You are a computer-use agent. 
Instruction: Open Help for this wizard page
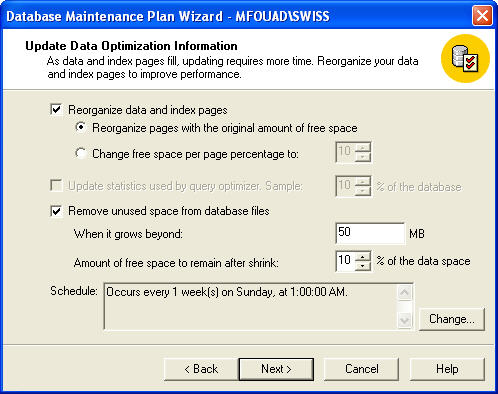[x=447, y=369]
